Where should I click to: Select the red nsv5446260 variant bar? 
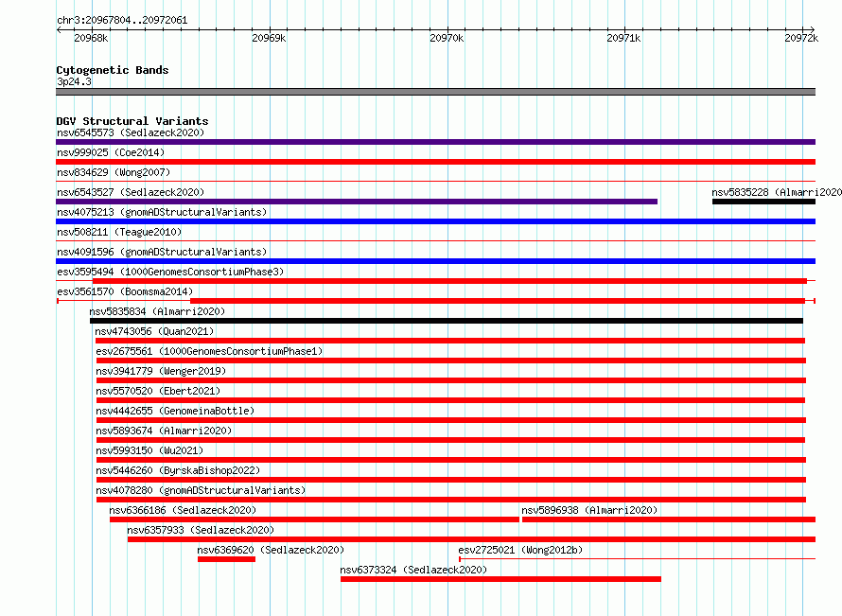[x=451, y=480]
